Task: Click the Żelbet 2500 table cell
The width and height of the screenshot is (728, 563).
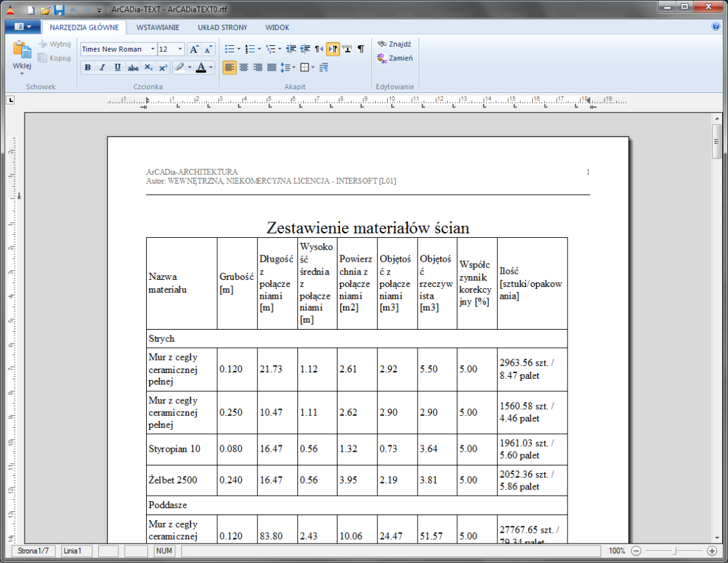Action: point(182,480)
